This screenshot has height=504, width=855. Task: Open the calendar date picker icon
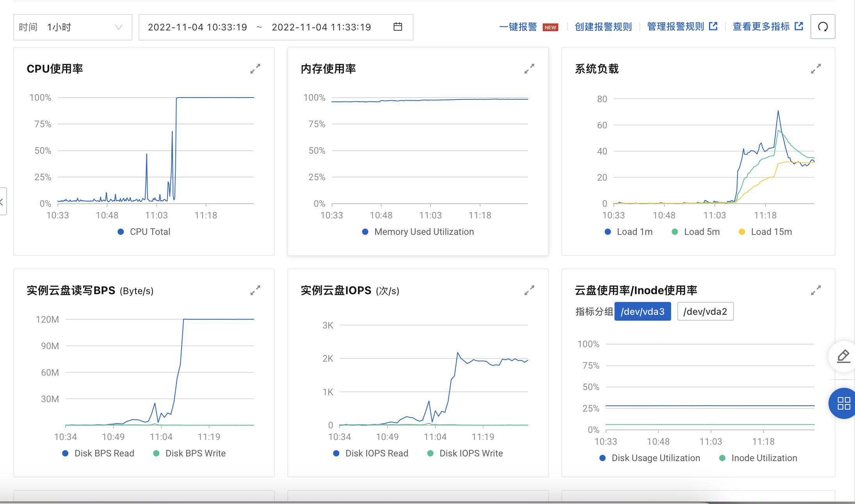(x=398, y=27)
